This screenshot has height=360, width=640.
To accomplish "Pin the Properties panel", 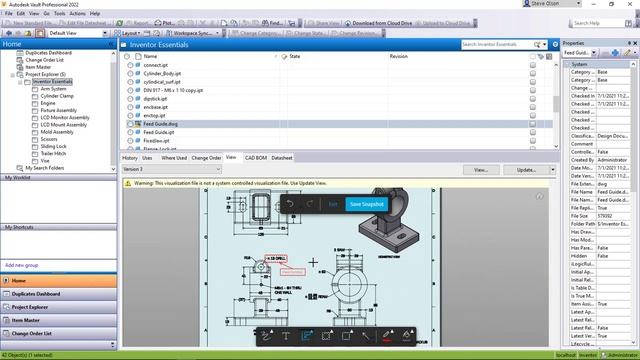I will [x=629, y=43].
